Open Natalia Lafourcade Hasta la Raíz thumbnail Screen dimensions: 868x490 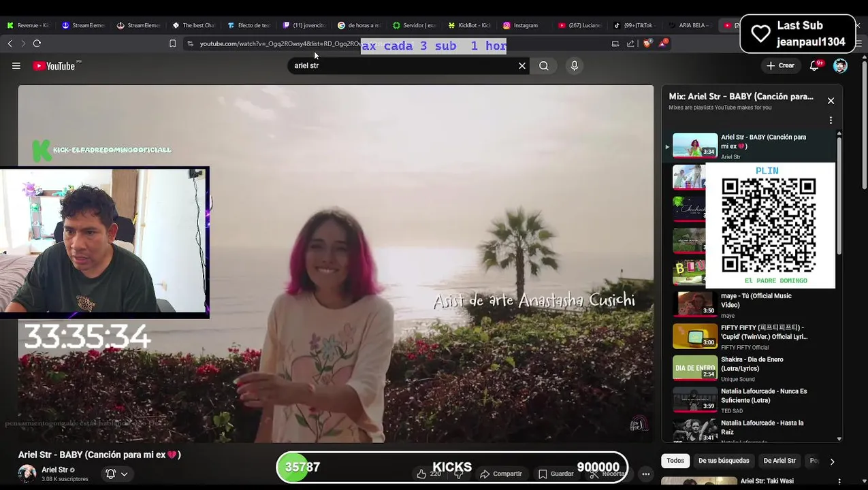point(695,431)
